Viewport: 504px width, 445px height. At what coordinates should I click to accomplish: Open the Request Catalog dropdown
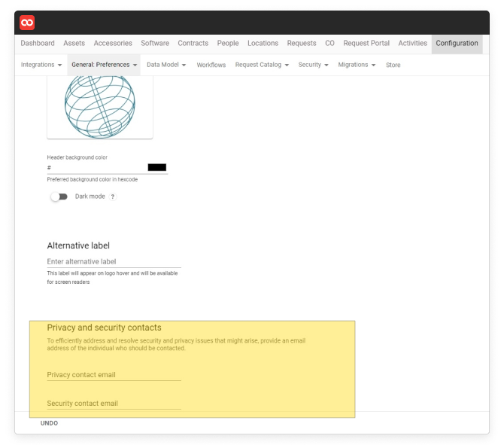[262, 65]
